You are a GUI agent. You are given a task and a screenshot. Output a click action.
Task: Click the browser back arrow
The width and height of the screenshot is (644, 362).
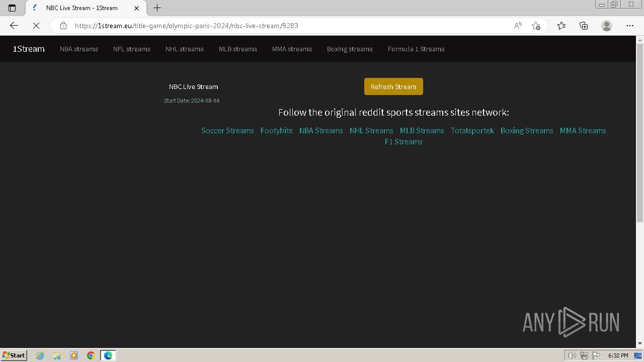pyautogui.click(x=14, y=26)
